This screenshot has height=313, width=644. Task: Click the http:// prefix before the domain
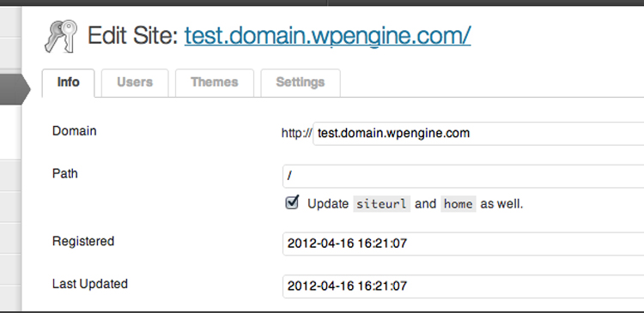[x=296, y=133]
